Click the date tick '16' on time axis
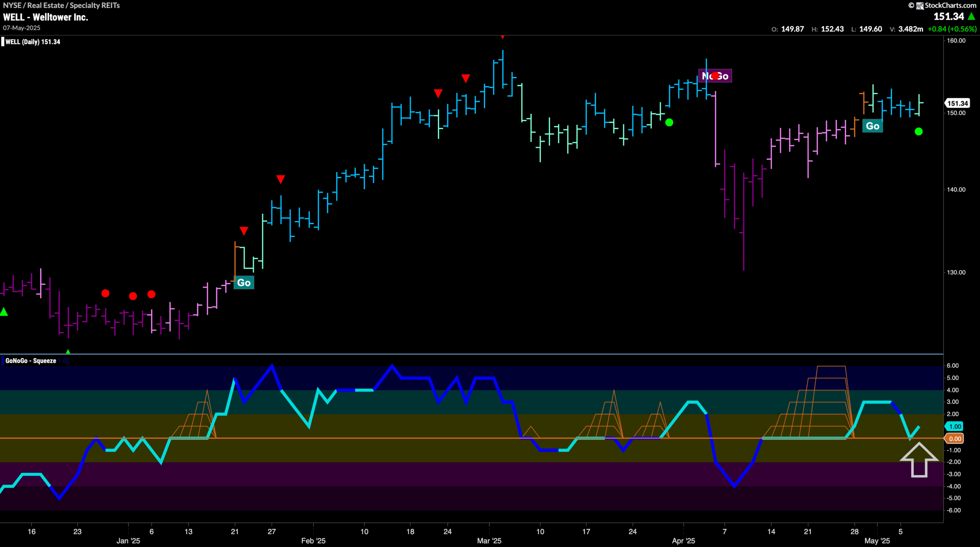The width and height of the screenshot is (980, 547). (x=32, y=532)
